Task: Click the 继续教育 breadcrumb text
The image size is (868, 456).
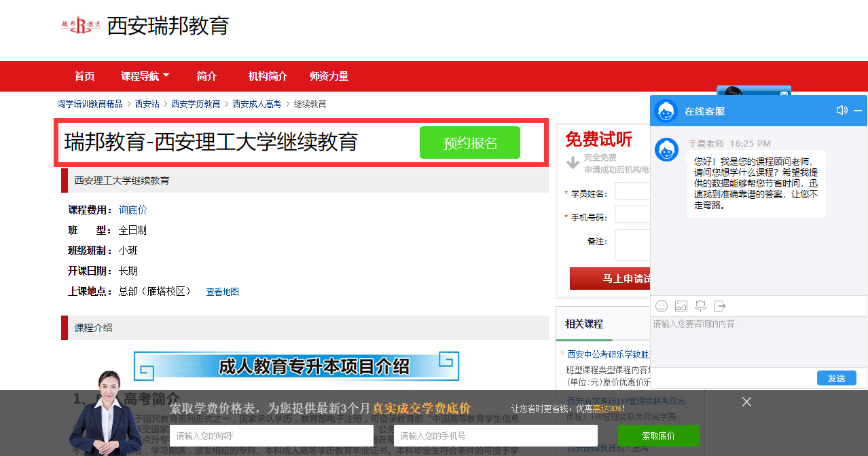Action: click(310, 104)
